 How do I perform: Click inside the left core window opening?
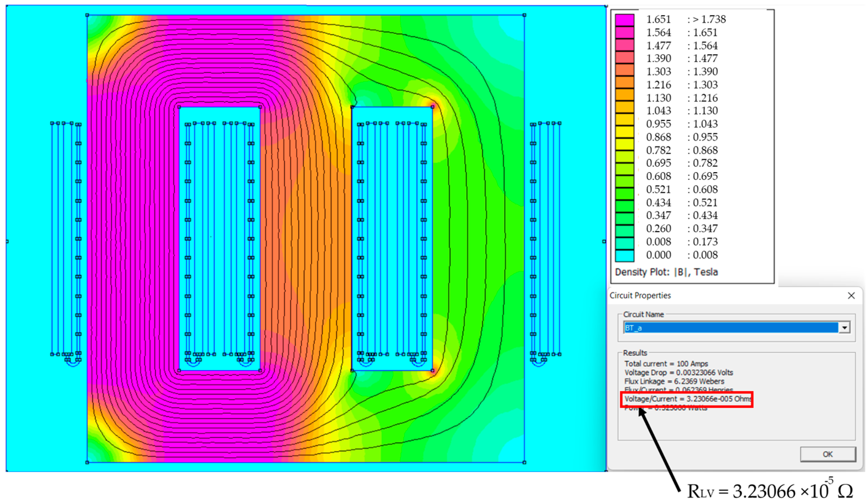pos(219,238)
